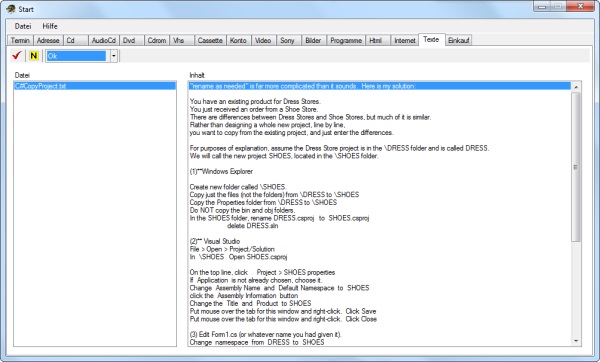600x362 pixels.
Task: Click the yellow N toolbar icon
Action: 34,56
